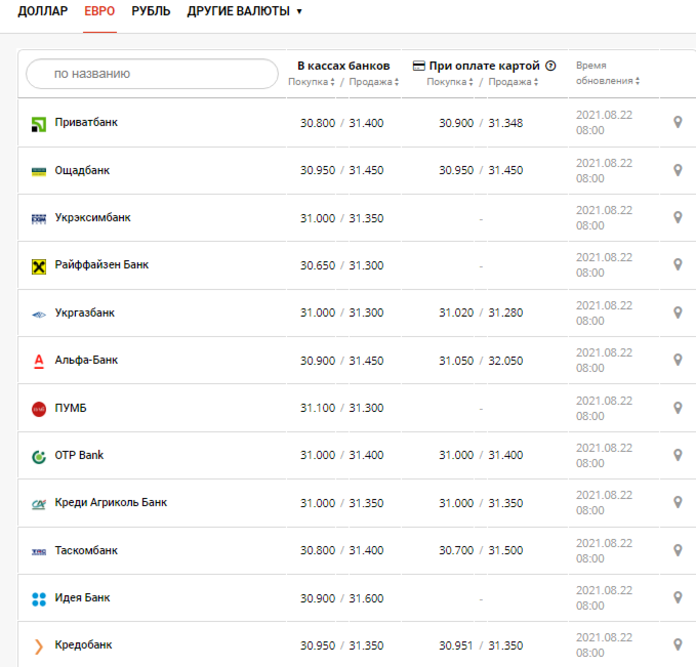This screenshot has width=696, height=667.
Task: Expand the ДРУГИЕ ВАЛЮТЫ dropdown
Action: (x=244, y=11)
